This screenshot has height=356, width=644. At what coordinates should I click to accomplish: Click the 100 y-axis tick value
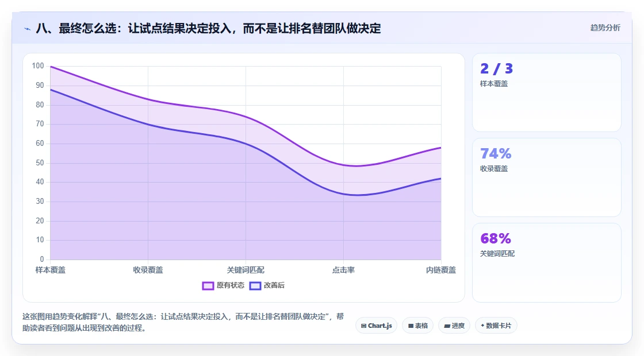(38, 65)
